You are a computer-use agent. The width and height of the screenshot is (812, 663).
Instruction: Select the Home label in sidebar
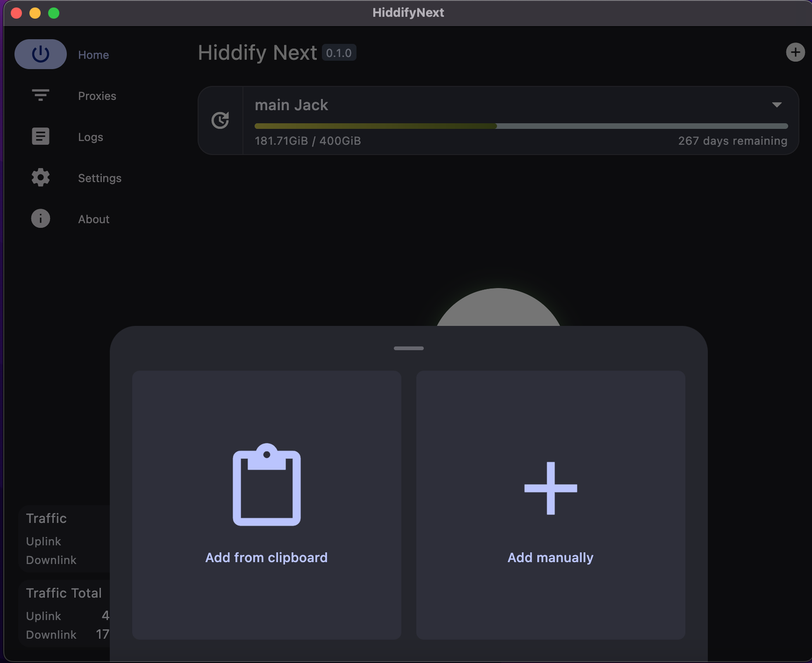point(93,55)
